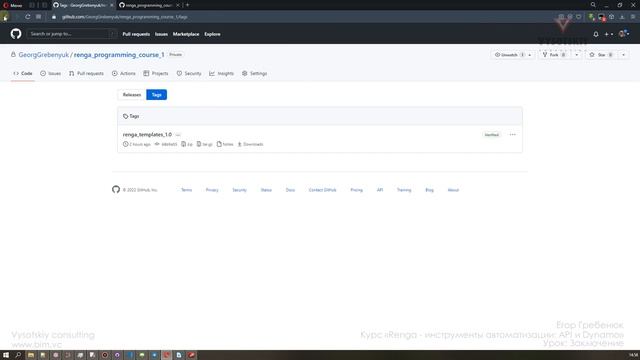This screenshot has width=640, height=360.
Task: Open the renga_templates_1.0 tag link
Action: 147,134
